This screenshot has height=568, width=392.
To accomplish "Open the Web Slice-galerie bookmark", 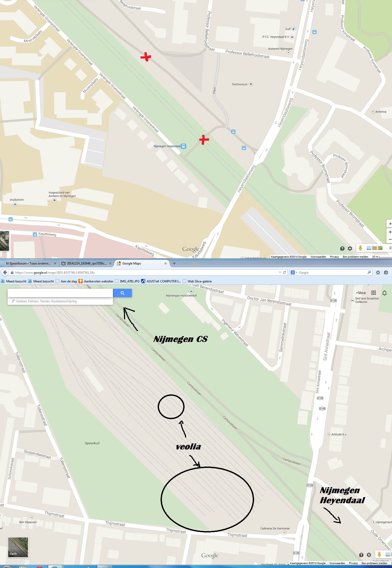I will coord(197,281).
